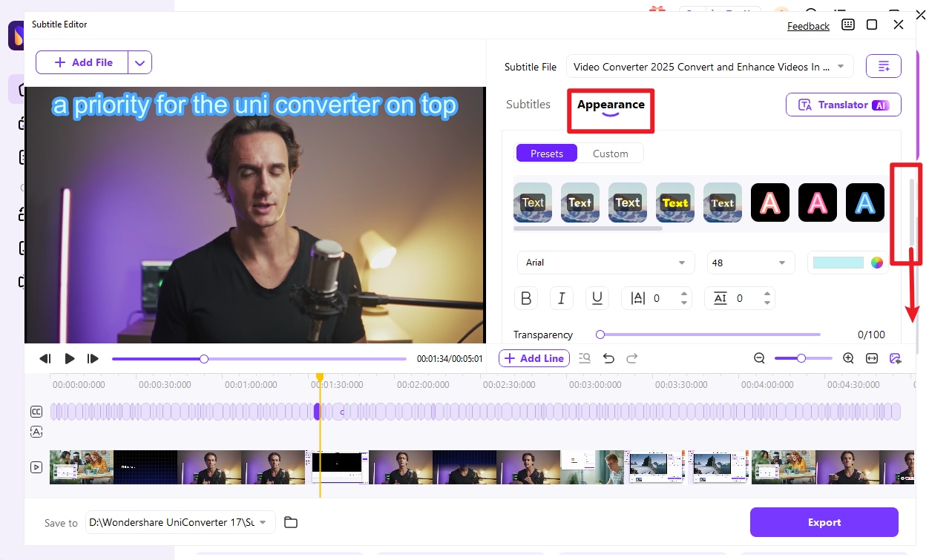Click the zoom out icon on the timeline toolbar
This screenshot has width=929, height=560.
click(759, 358)
